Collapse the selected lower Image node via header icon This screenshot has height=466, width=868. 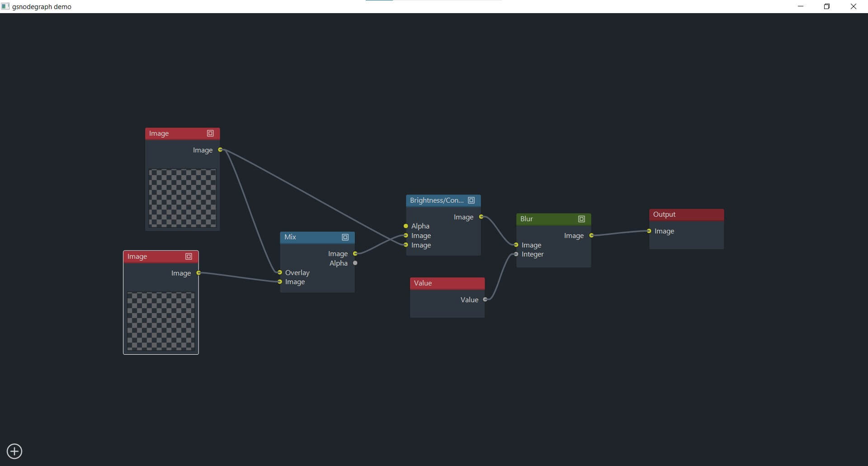click(189, 257)
